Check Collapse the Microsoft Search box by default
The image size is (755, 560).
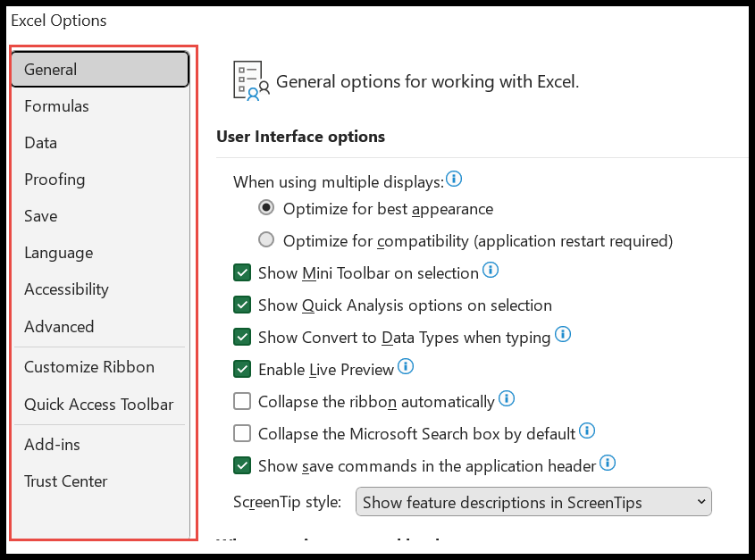pyautogui.click(x=242, y=433)
